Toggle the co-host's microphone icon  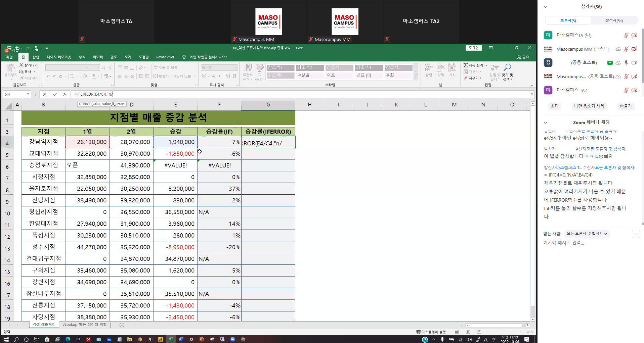click(626, 63)
